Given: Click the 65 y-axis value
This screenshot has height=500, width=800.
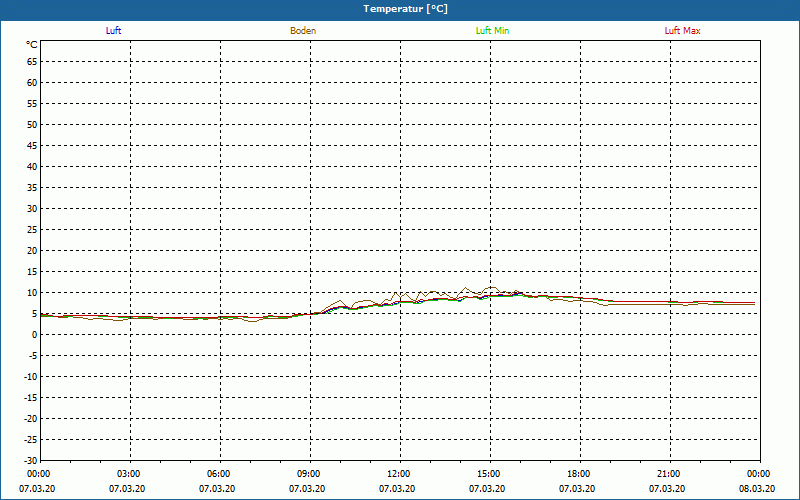Looking at the screenshot, I should point(32,62).
